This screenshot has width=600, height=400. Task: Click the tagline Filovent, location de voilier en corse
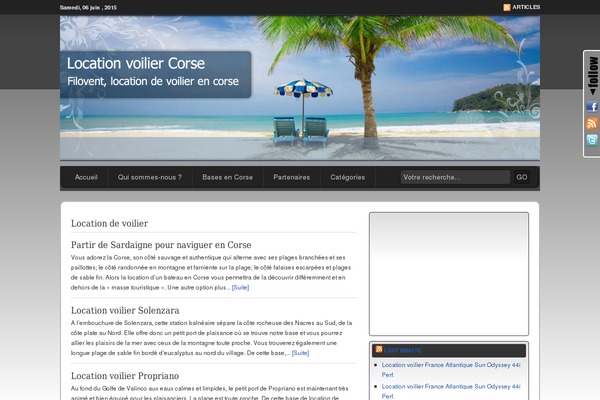tap(153, 82)
